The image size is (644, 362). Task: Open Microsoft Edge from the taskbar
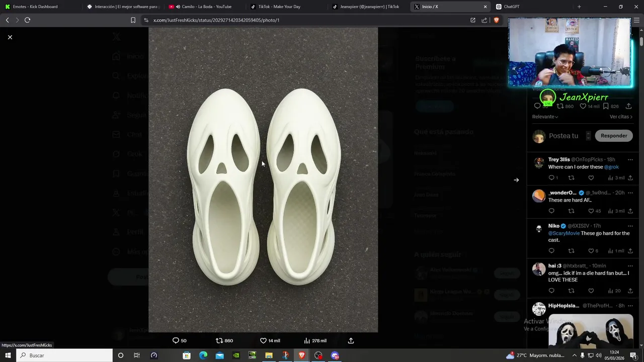tap(203, 355)
